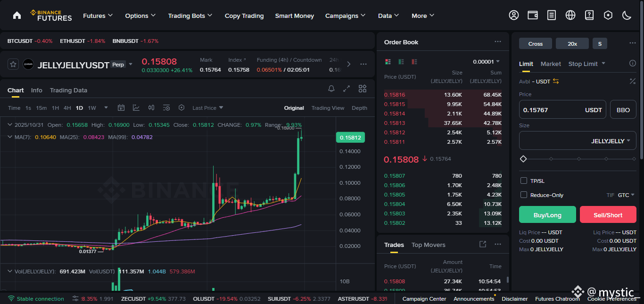
Task: Show bids-only order book view
Action: (x=401, y=62)
